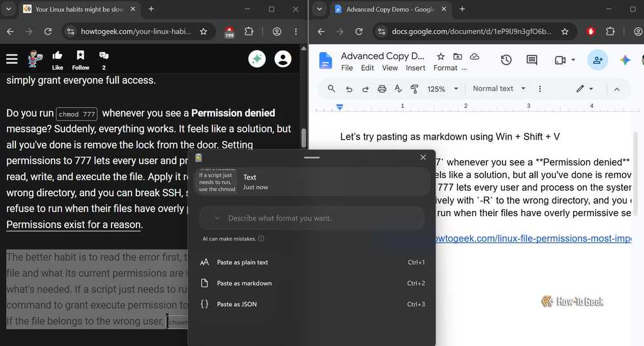The width and height of the screenshot is (644, 346).
Task: Open Docs version history clock icon
Action: click(x=506, y=60)
